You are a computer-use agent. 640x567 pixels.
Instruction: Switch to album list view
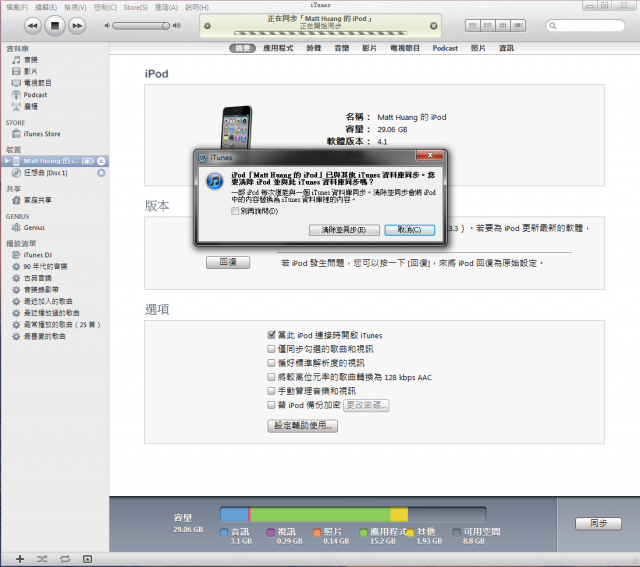pyautogui.click(x=488, y=26)
